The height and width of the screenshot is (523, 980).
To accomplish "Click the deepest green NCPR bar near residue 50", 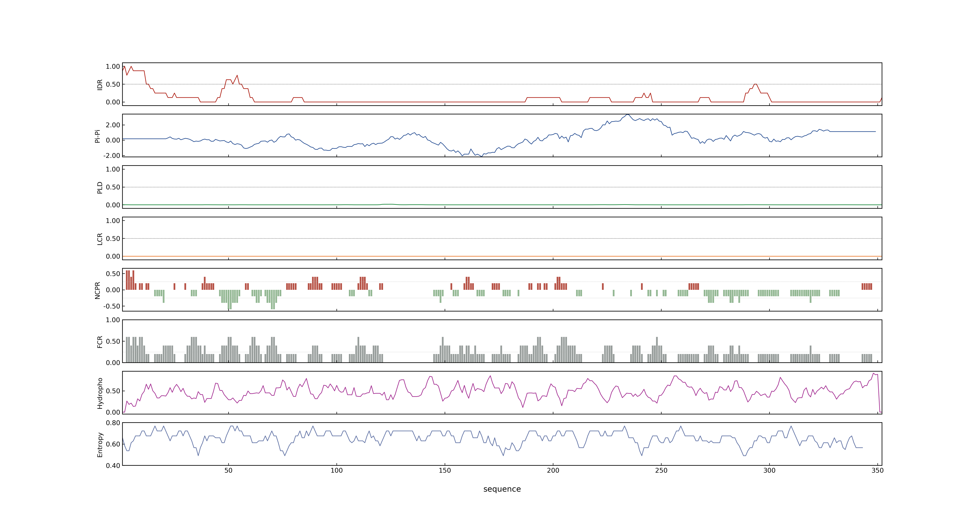I will point(229,300).
